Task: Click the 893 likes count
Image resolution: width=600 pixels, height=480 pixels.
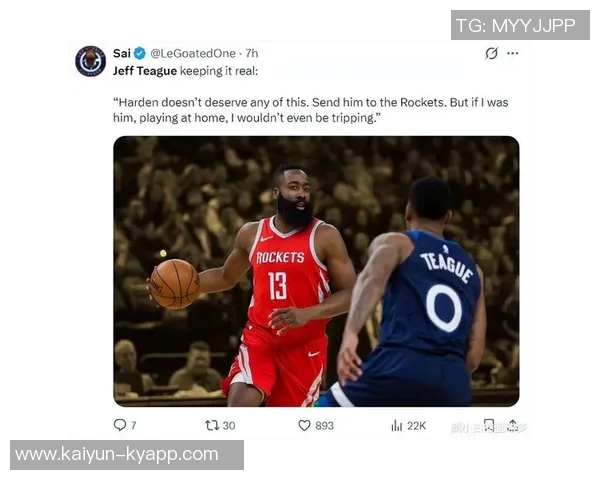Action: 324,426
